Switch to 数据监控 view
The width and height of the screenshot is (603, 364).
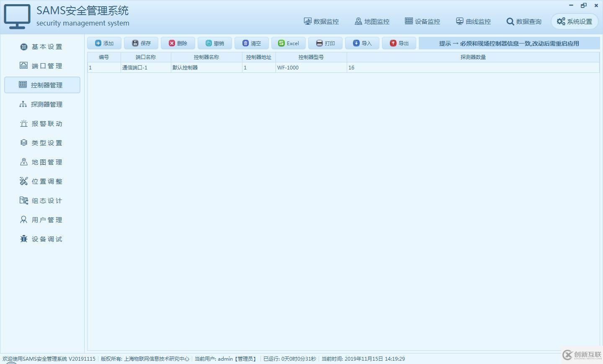point(322,21)
